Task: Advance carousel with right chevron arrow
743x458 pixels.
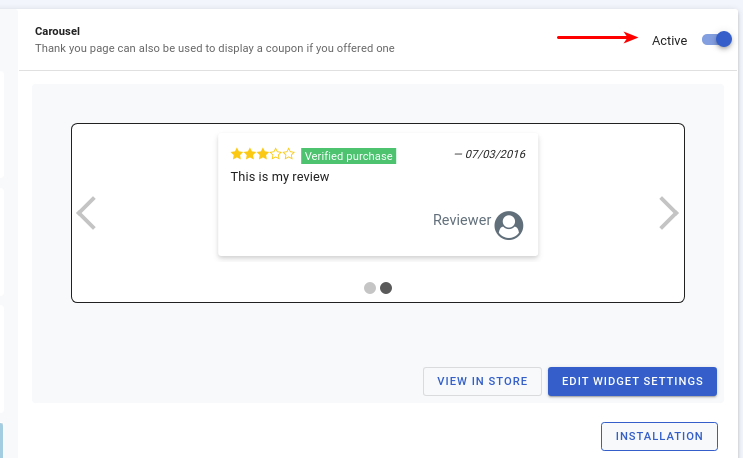Action: pyautogui.click(x=669, y=213)
